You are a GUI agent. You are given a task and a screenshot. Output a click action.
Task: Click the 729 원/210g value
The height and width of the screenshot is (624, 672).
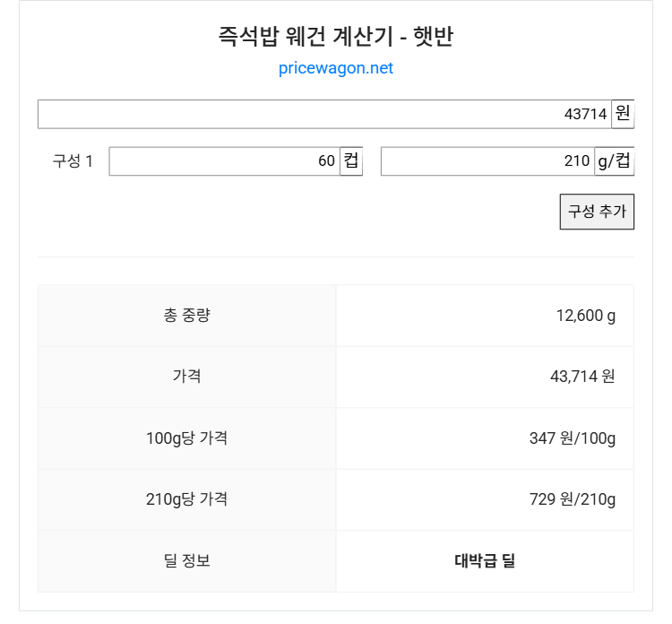(x=572, y=499)
